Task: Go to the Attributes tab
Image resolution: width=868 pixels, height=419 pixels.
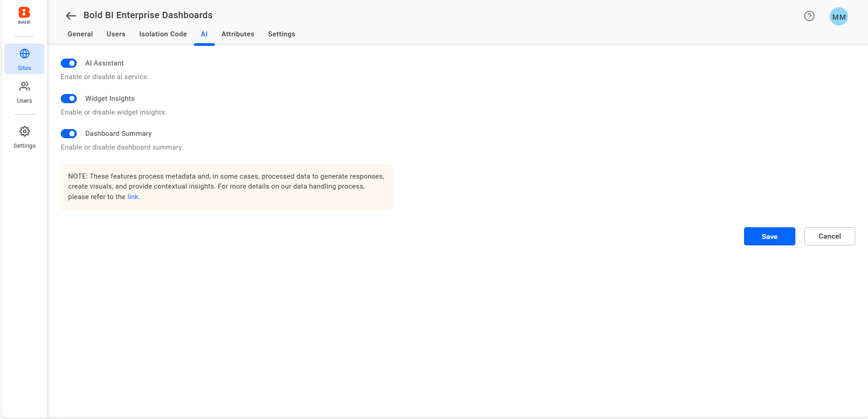Action: pyautogui.click(x=238, y=34)
